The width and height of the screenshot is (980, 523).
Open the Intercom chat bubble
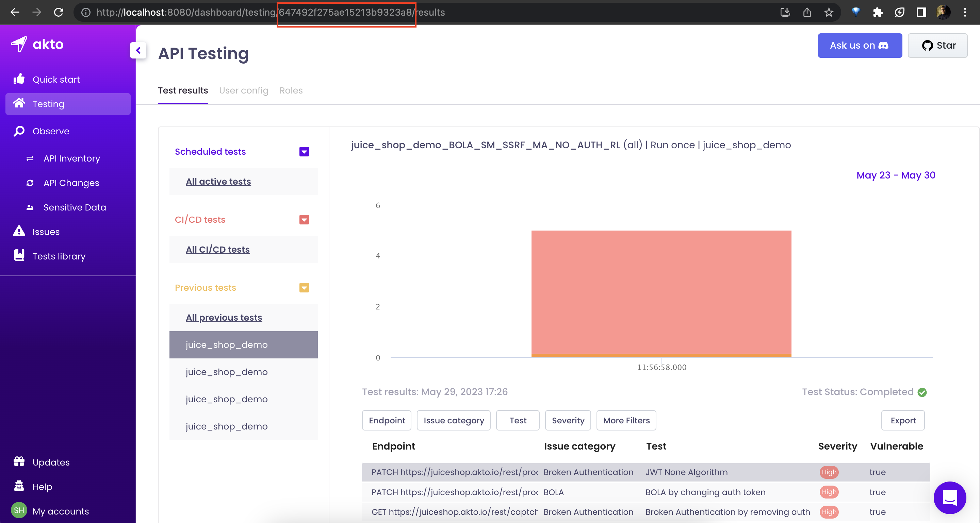950,498
